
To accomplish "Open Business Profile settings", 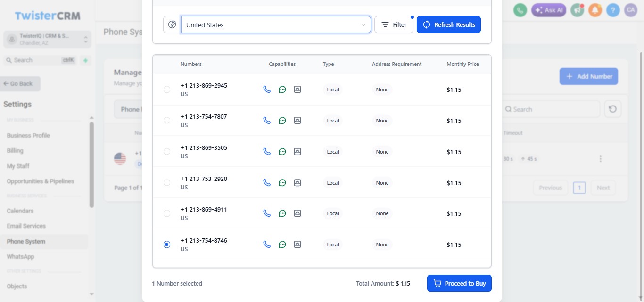I will [x=28, y=135].
